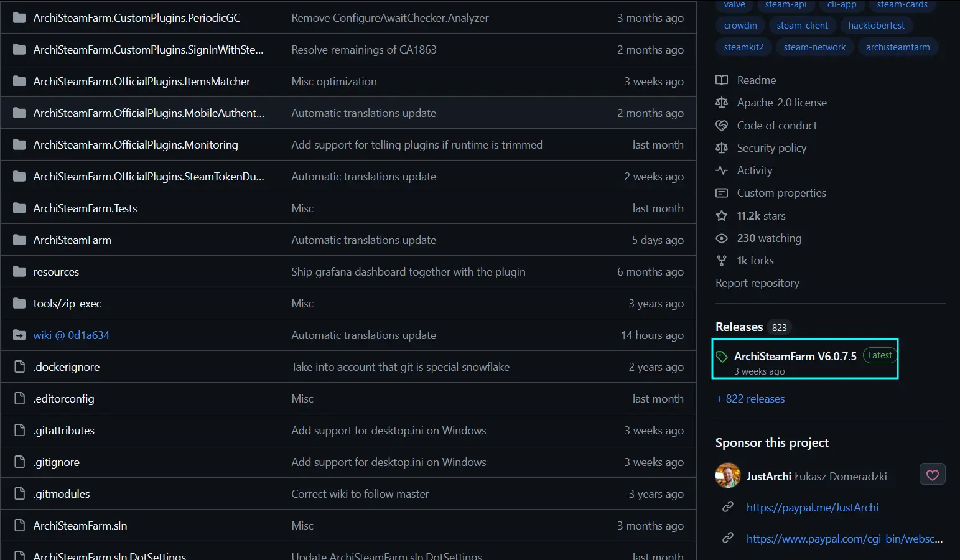This screenshot has height=560, width=960.
Task: Click the Activity pulse icon
Action: pyautogui.click(x=722, y=170)
